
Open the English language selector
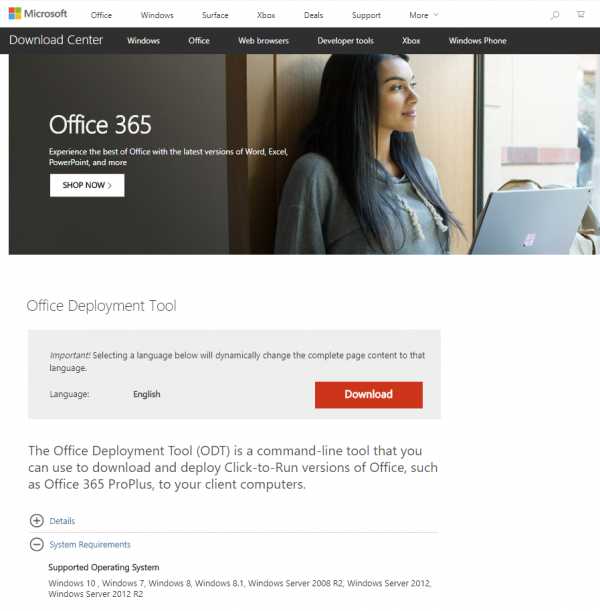click(x=146, y=394)
